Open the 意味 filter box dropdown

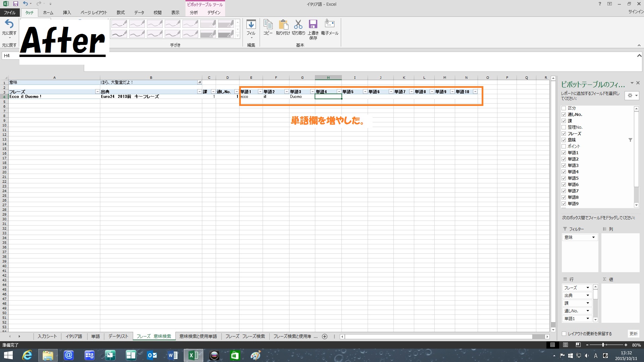click(x=593, y=238)
